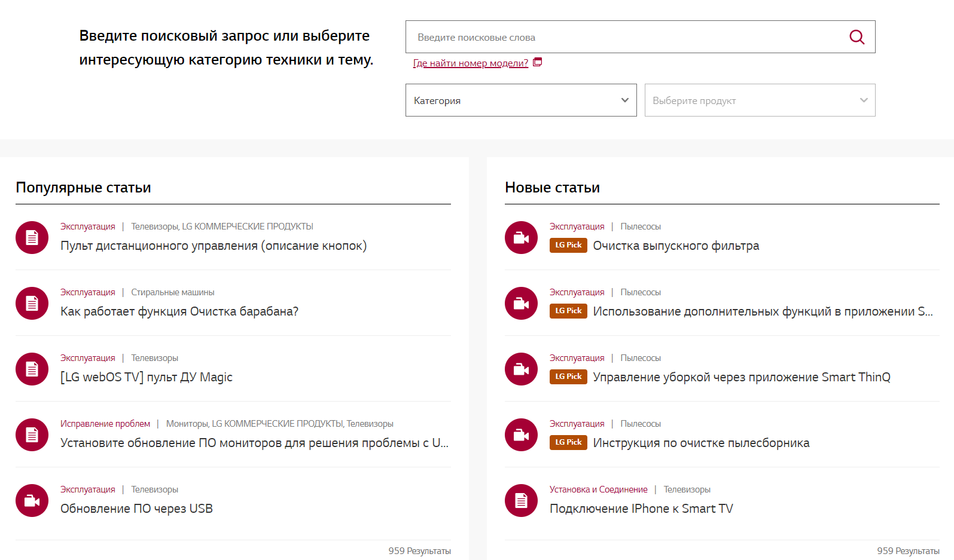Open article 'Установите обновление ПО мониторов'
The height and width of the screenshot is (560, 954).
[254, 443]
